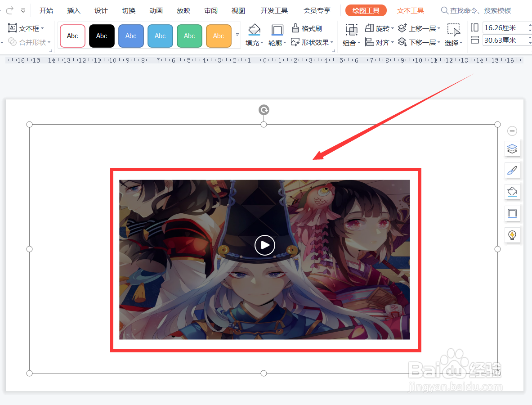The image size is (532, 405).
Task: Click the collapse minus floating button
Action: 512,130
